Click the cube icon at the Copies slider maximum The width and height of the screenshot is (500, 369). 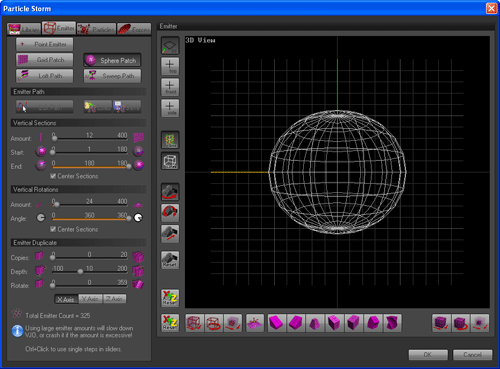coord(138,257)
